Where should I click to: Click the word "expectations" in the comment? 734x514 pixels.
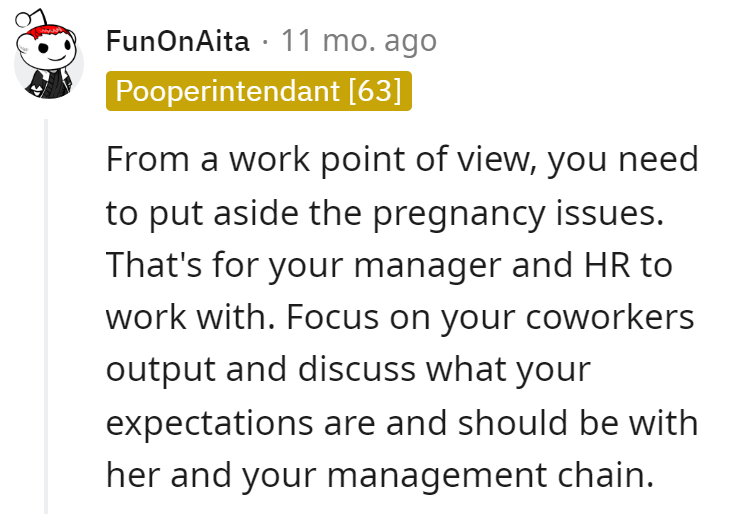point(209,424)
